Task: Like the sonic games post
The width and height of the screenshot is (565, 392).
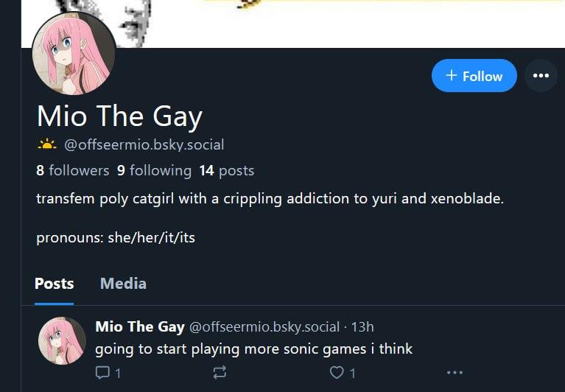Action: (x=337, y=372)
